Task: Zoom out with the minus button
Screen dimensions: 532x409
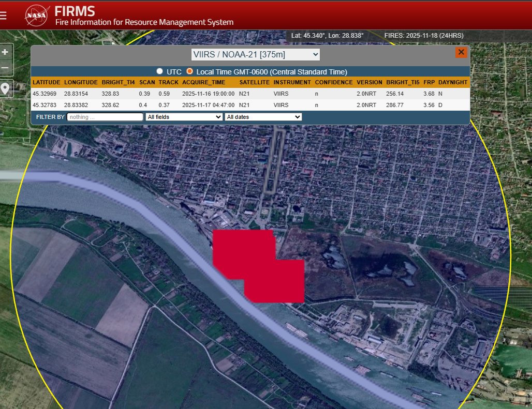Action: [x=5, y=68]
